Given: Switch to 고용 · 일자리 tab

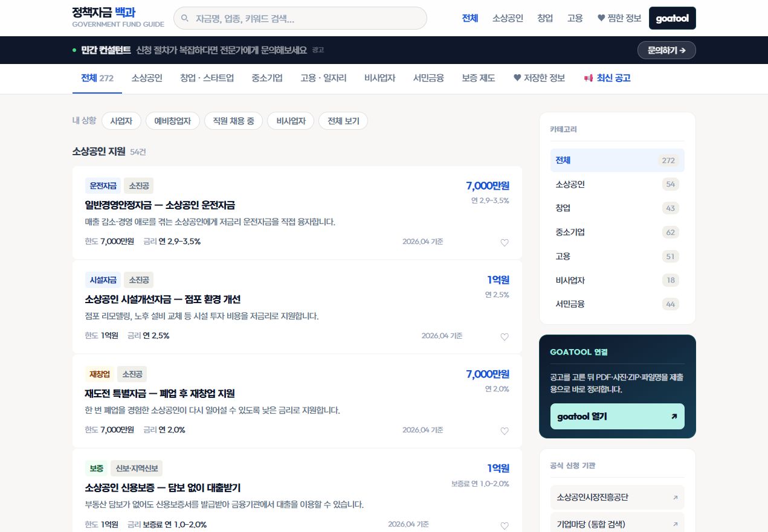Looking at the screenshot, I should (323, 78).
